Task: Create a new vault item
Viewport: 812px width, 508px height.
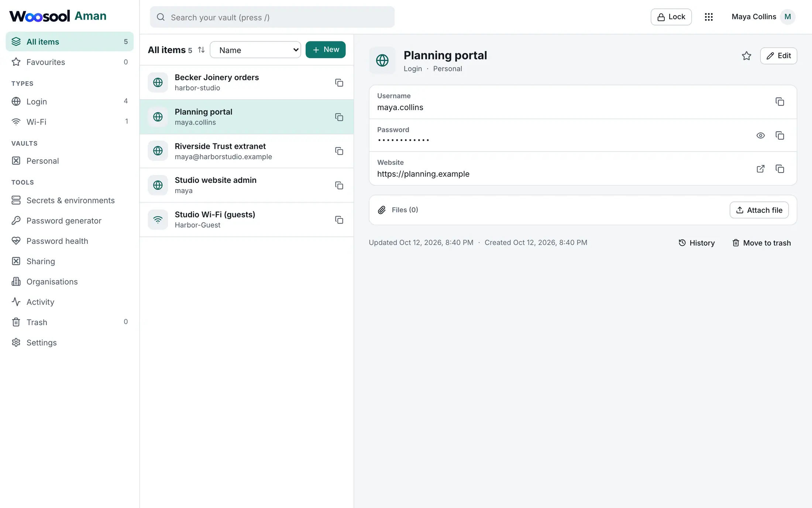Action: tap(326, 50)
